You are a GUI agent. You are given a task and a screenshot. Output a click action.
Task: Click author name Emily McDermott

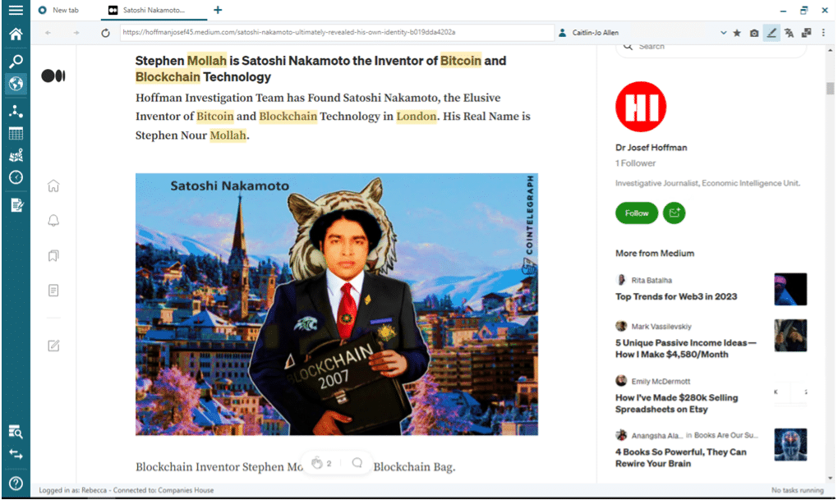661,381
